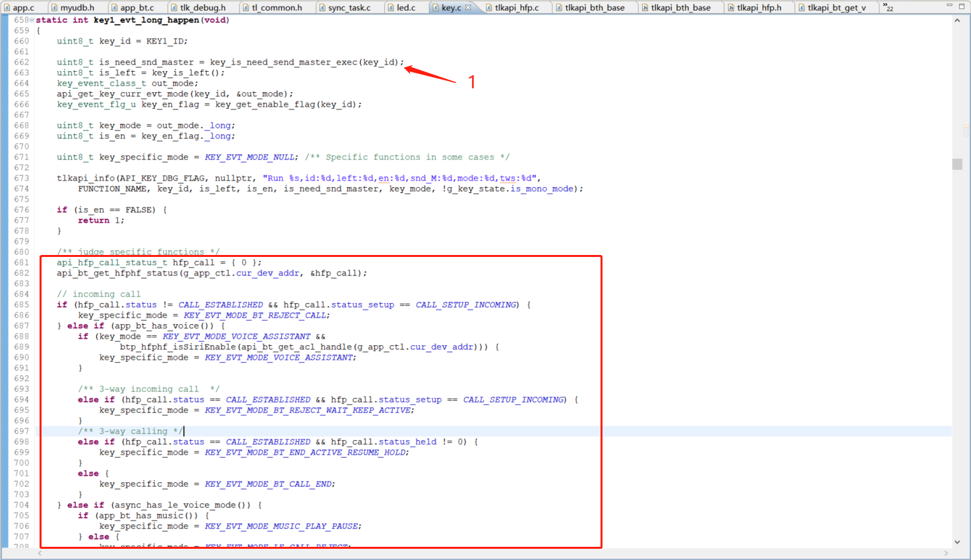The width and height of the screenshot is (971, 560).
Task: Click async_has_le_voice_mode() call
Action: (x=183, y=505)
